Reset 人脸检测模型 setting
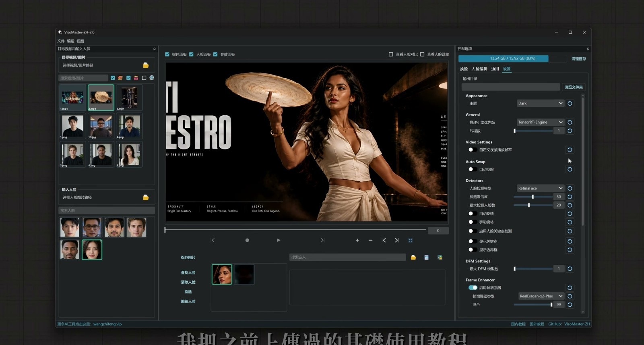The height and width of the screenshot is (345, 644). point(570,188)
